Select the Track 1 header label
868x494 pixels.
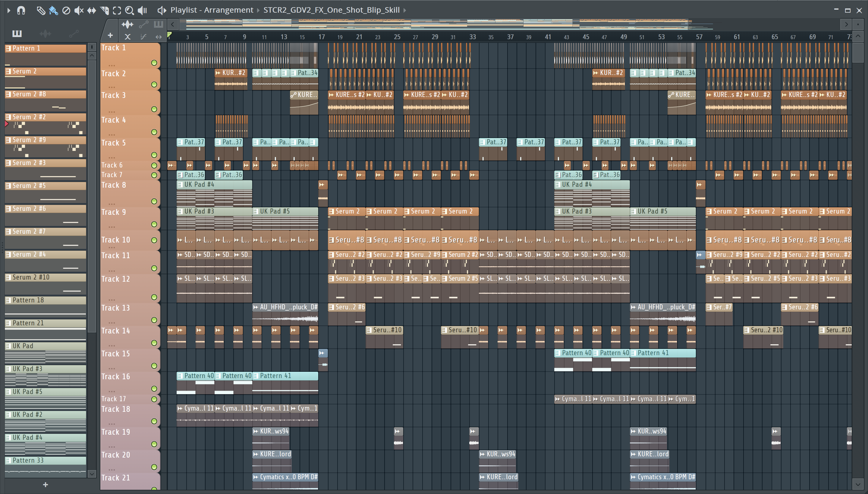coord(114,48)
